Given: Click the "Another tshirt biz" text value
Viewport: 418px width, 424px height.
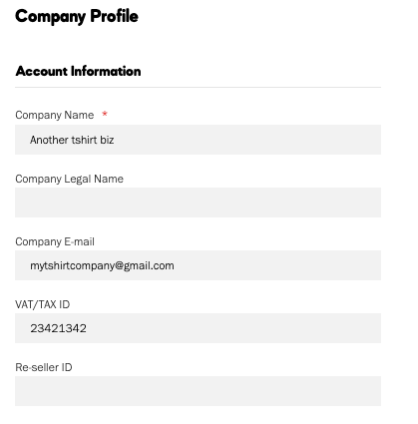Looking at the screenshot, I should click(x=72, y=140).
